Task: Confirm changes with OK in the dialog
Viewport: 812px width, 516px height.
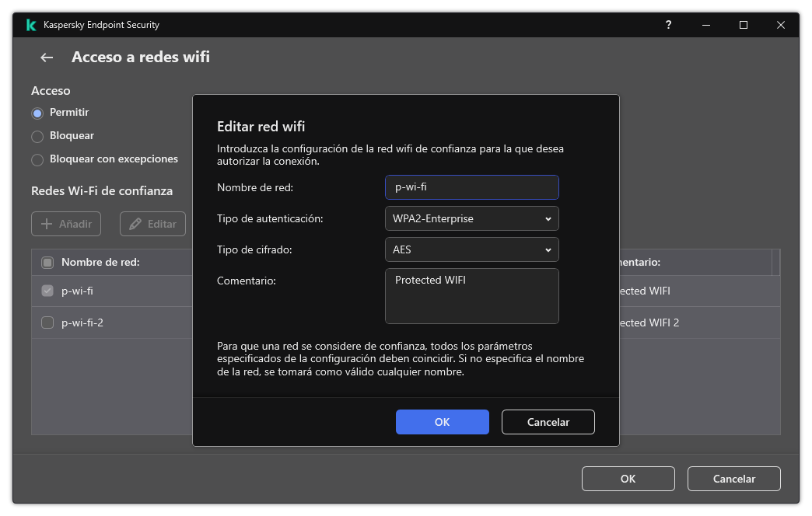Action: click(x=442, y=422)
